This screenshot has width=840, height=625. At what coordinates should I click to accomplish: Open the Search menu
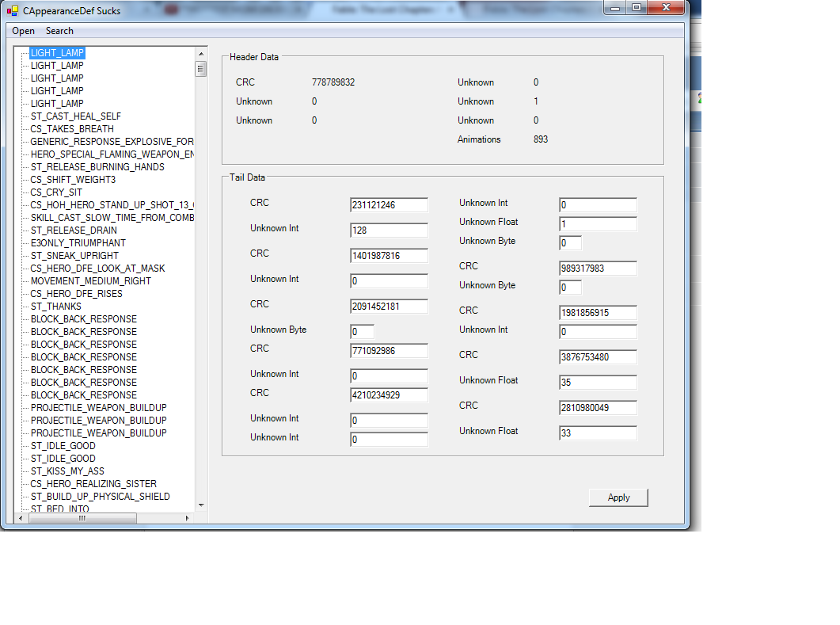coord(59,31)
